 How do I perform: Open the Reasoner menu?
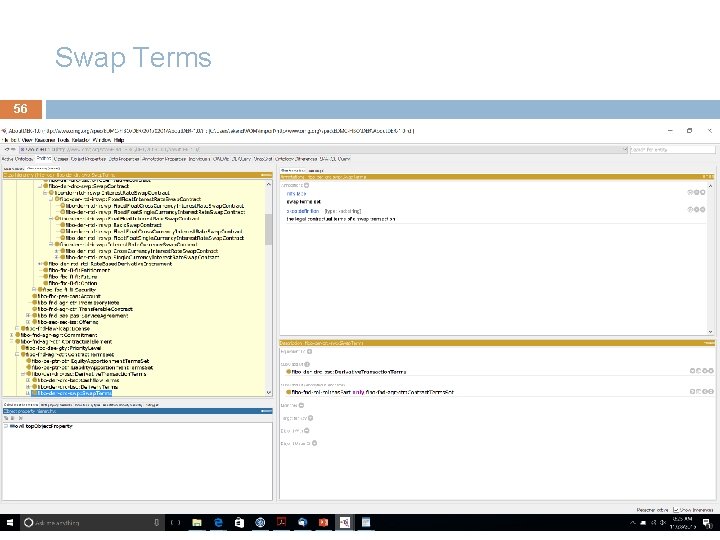click(45, 140)
